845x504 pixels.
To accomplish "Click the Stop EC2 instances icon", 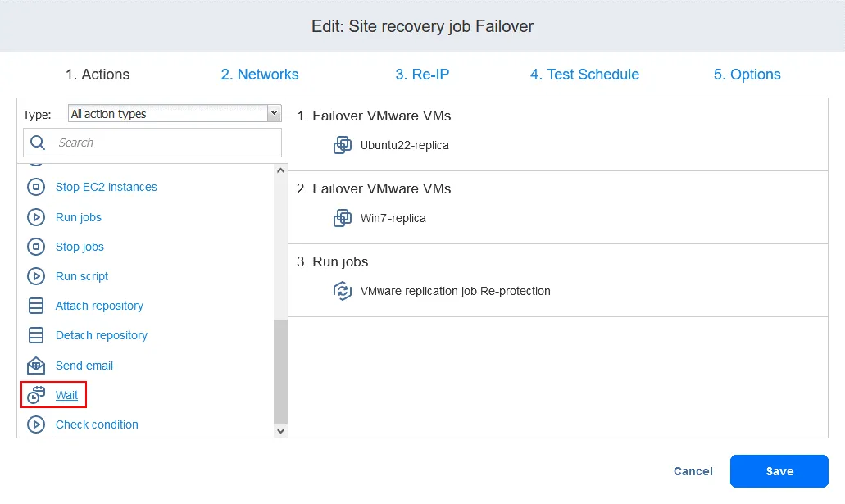I will click(x=36, y=188).
